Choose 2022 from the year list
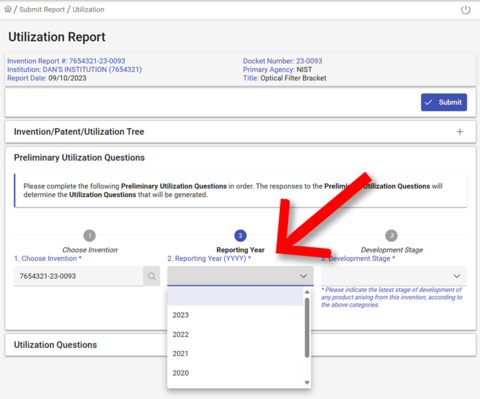Image resolution: width=480 pixels, height=399 pixels. point(235,334)
